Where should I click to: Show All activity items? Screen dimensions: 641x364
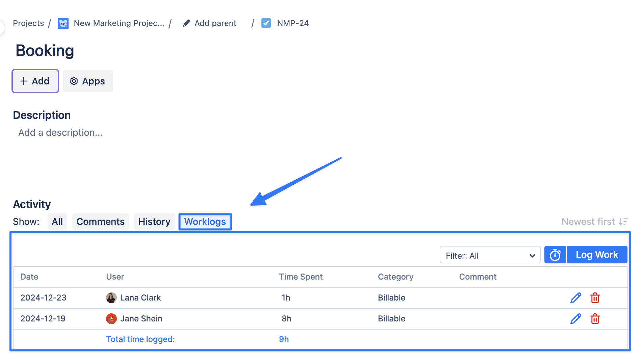point(57,222)
